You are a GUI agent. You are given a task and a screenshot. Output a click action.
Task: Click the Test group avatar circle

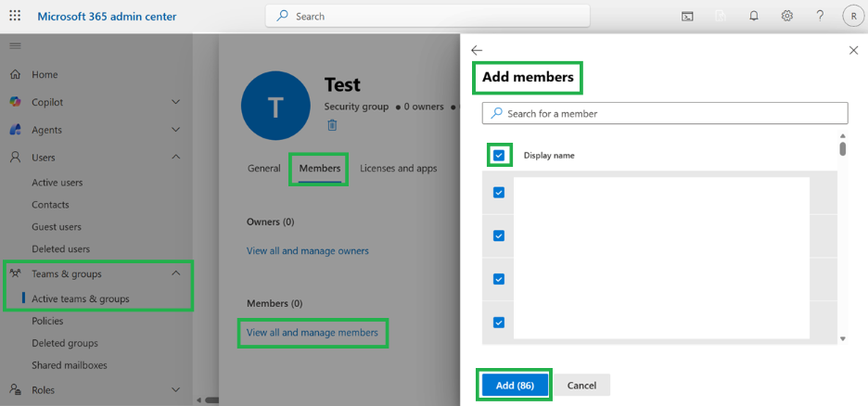point(275,105)
